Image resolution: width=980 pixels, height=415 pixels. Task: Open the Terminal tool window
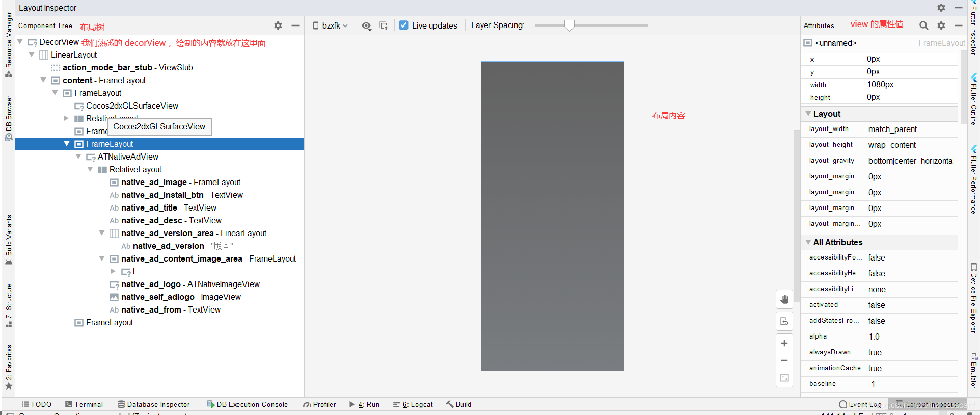pyautogui.click(x=84, y=404)
